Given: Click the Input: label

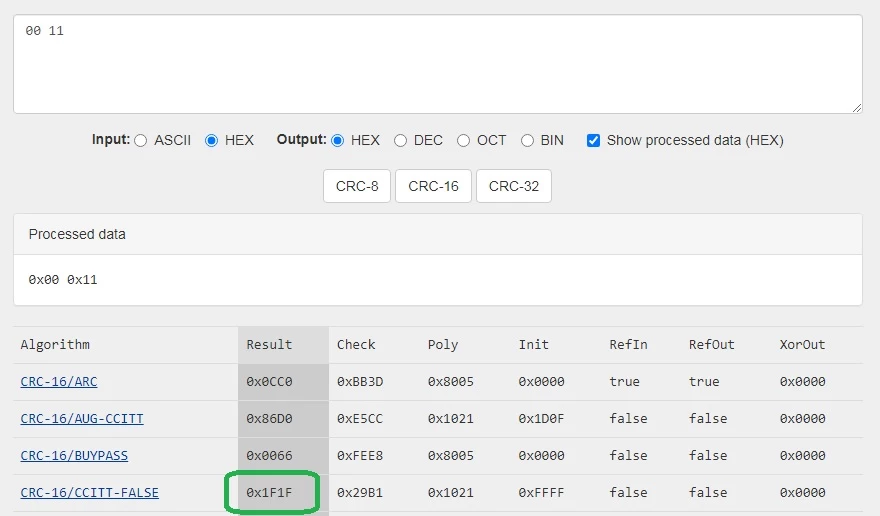Looking at the screenshot, I should coord(111,140).
